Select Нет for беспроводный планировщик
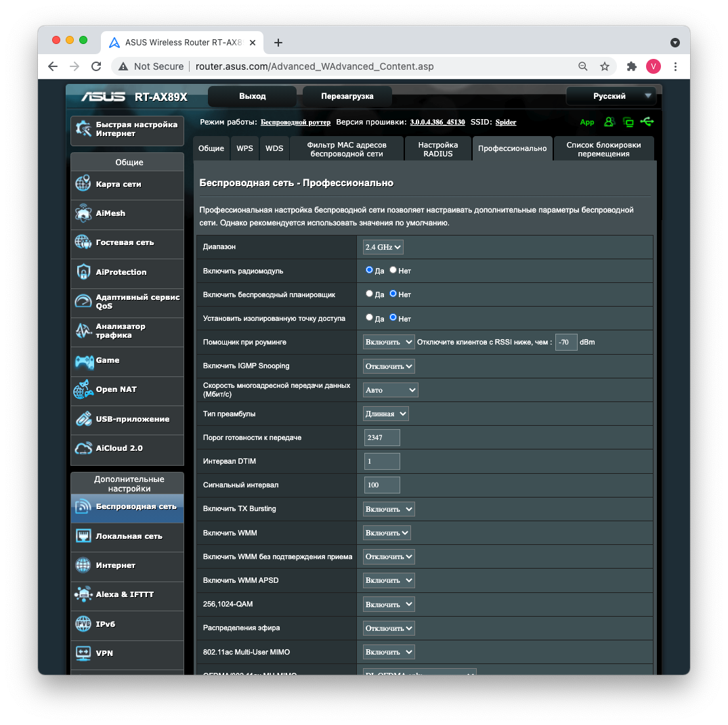 393,293
